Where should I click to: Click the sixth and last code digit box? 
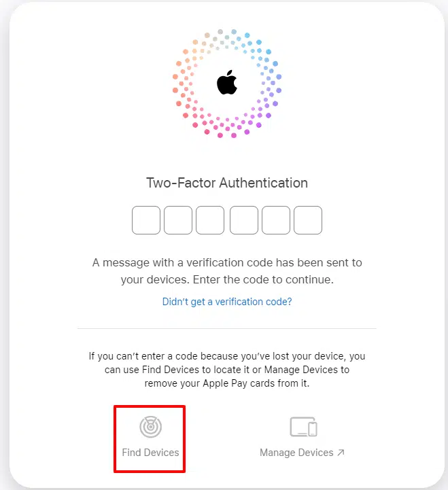pos(308,220)
